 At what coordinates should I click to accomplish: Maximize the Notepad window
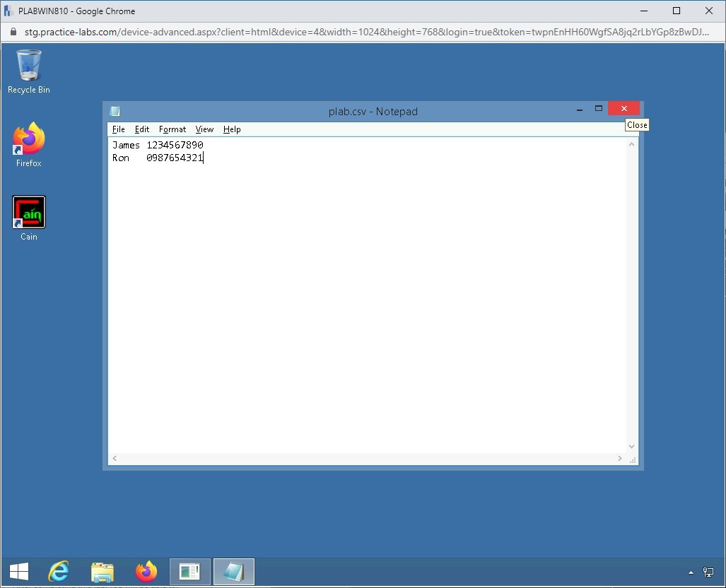click(x=599, y=109)
